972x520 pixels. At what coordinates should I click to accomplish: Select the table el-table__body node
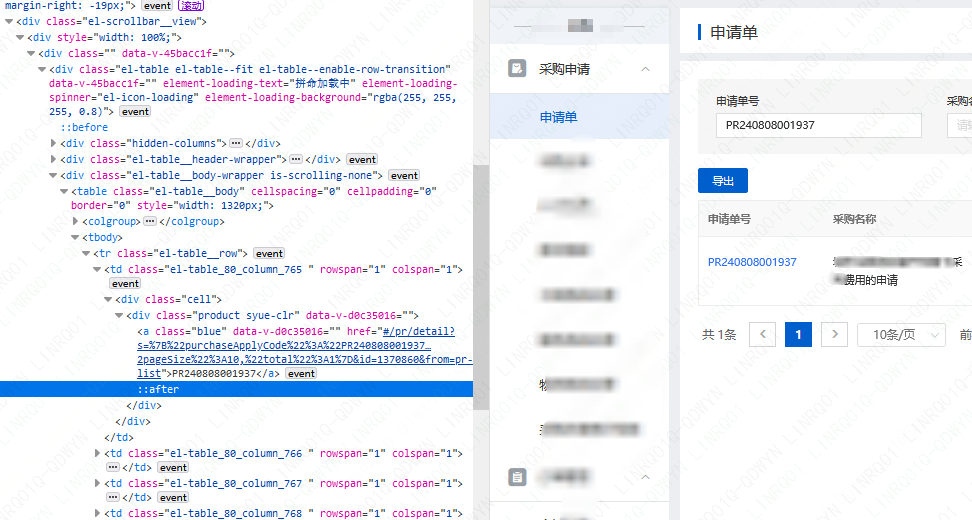click(x=254, y=198)
